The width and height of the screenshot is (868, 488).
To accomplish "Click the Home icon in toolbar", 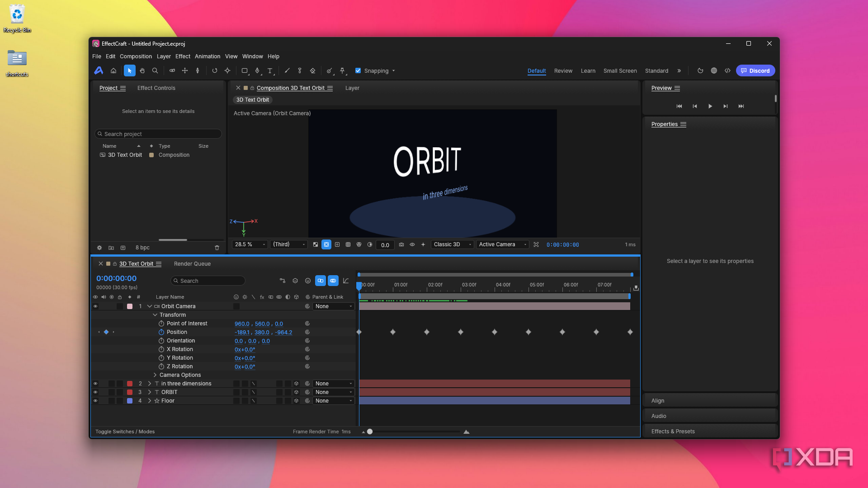I will pyautogui.click(x=113, y=71).
